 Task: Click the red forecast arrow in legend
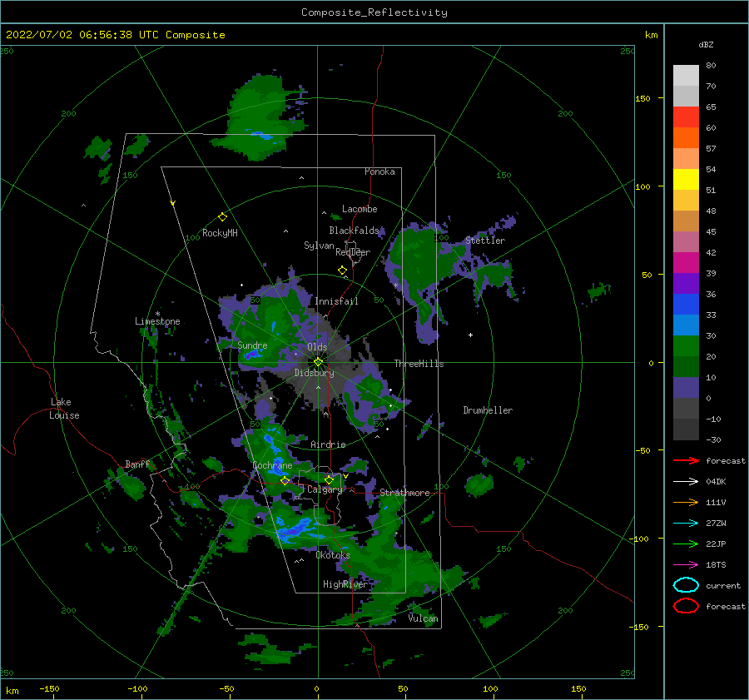(686, 460)
